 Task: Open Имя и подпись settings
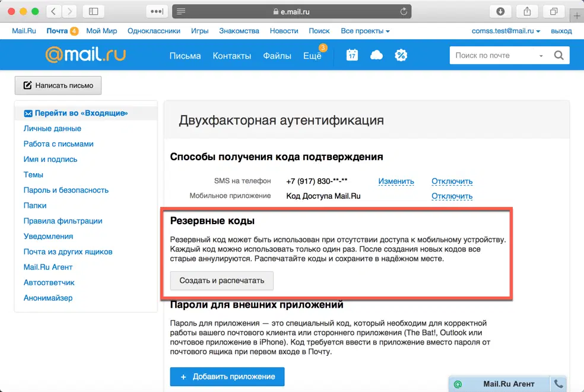point(50,160)
